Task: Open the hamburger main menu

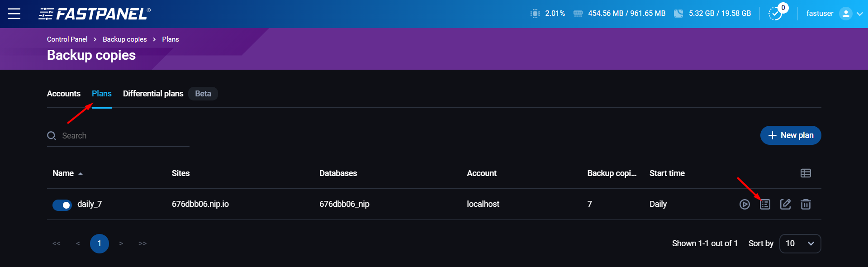Action: (x=14, y=14)
